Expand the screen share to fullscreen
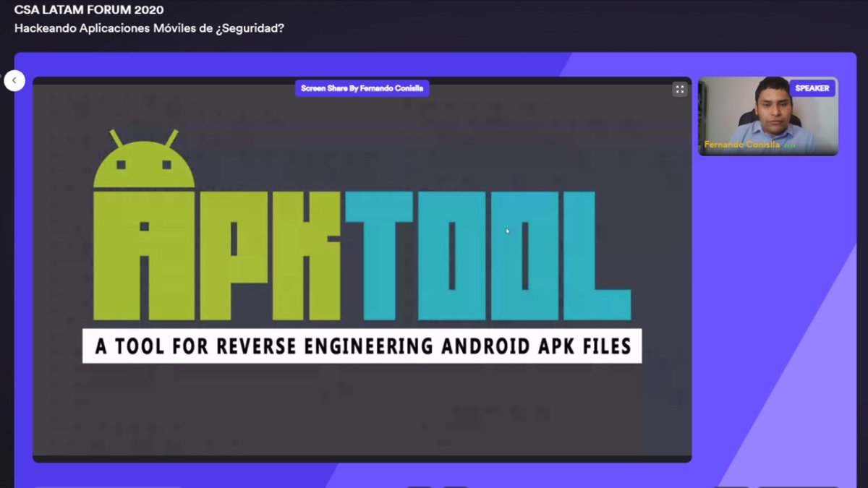Image resolution: width=868 pixels, height=488 pixels. tap(679, 89)
